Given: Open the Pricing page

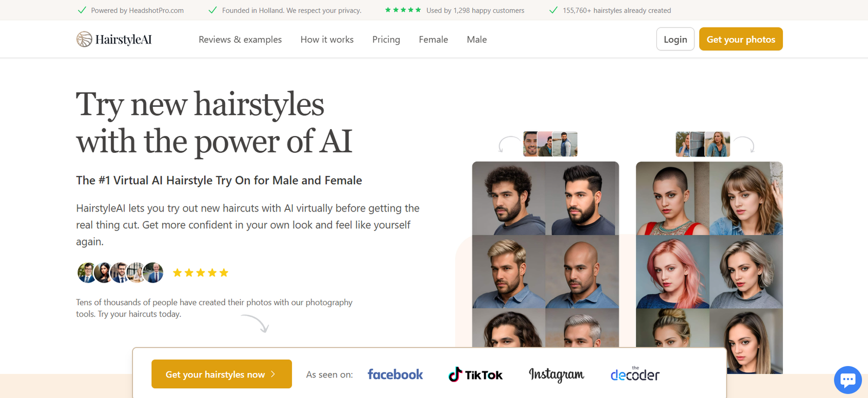Looking at the screenshot, I should click(386, 40).
